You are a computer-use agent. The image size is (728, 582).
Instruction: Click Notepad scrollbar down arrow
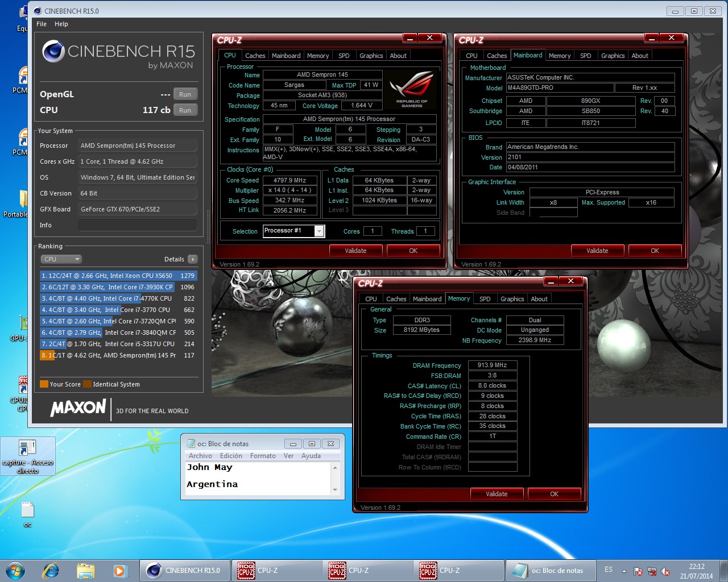coord(335,489)
